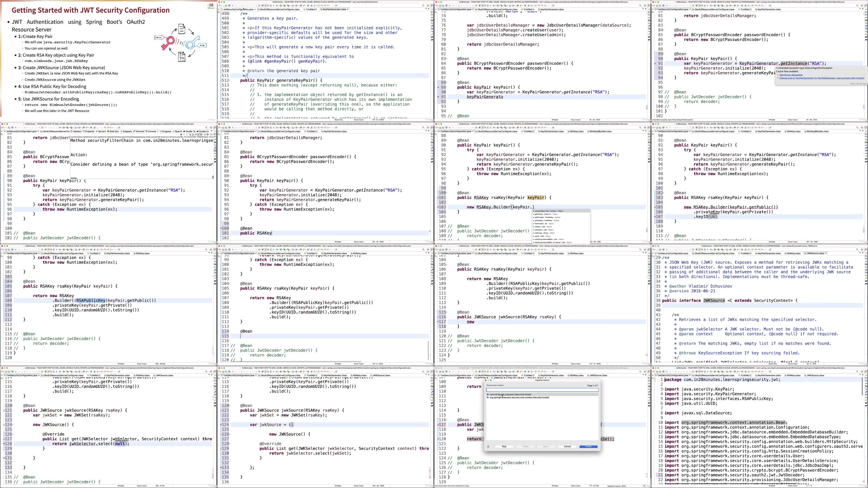Click Finish in the Organize Imports dialog
Screen dimensions: 868x488
pyautogui.click(x=588, y=447)
